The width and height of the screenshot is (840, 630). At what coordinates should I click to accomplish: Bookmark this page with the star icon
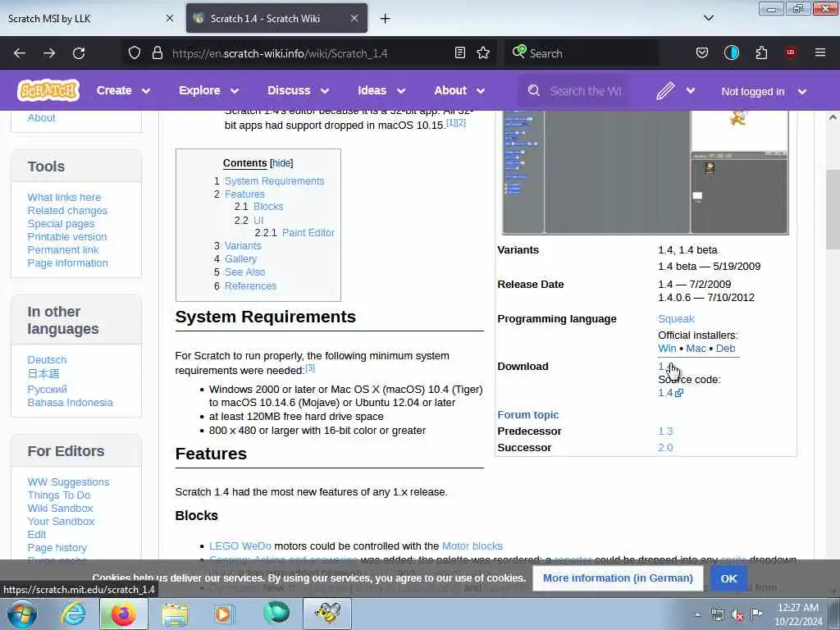(483, 52)
